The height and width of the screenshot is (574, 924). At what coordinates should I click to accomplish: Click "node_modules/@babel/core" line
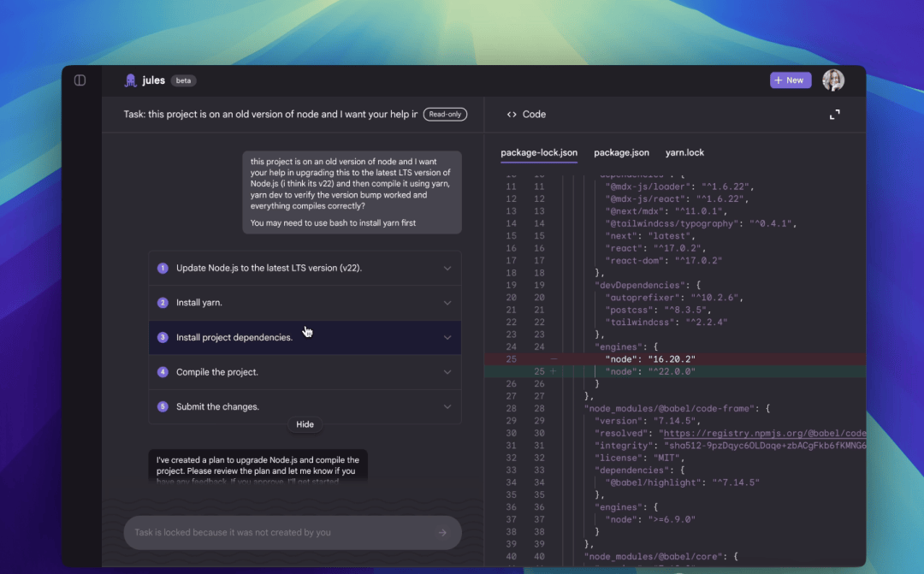(660, 556)
